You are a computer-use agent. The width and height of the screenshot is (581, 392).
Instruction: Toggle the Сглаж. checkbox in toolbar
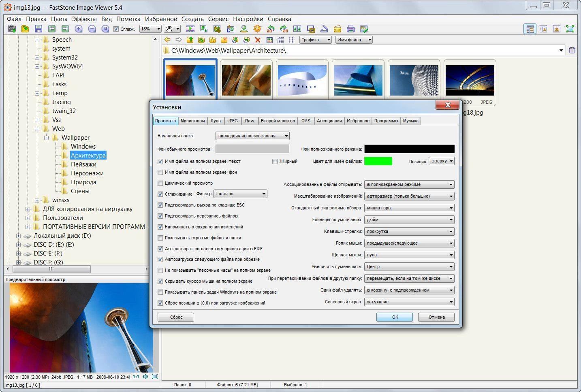tap(116, 29)
